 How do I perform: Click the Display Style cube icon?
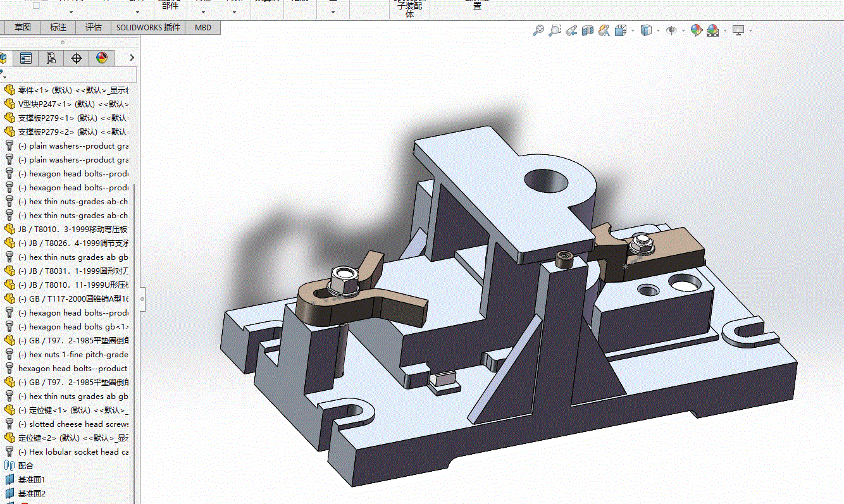(646, 30)
